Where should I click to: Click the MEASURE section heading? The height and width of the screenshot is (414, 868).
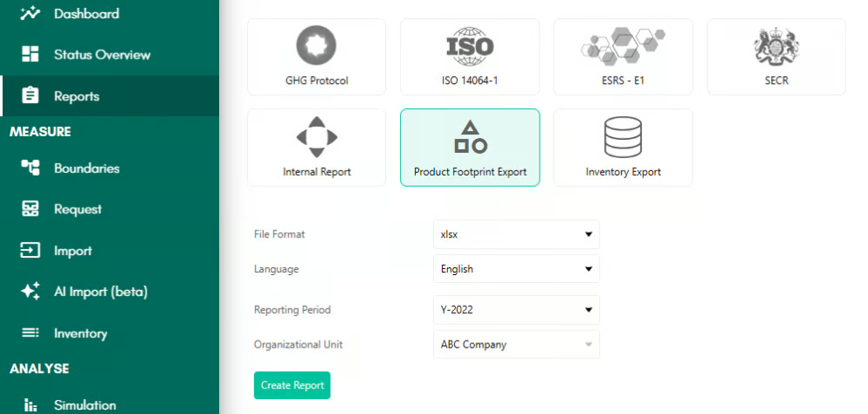40,132
